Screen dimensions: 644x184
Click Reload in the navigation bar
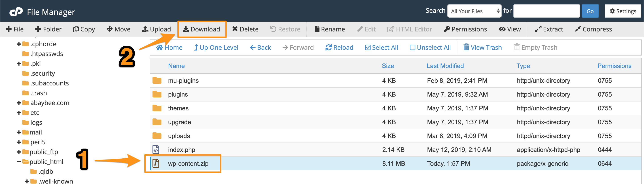(339, 47)
